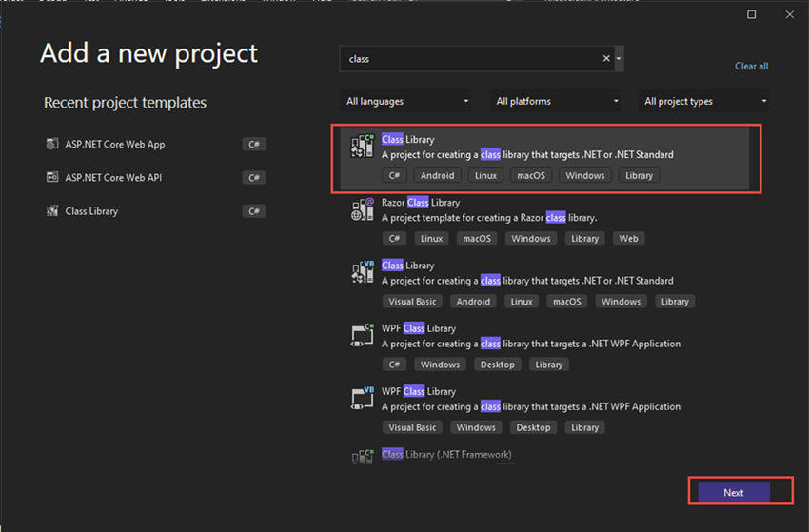Select Class Library in recent templates
The height and width of the screenshot is (532, 809).
pyautogui.click(x=91, y=211)
